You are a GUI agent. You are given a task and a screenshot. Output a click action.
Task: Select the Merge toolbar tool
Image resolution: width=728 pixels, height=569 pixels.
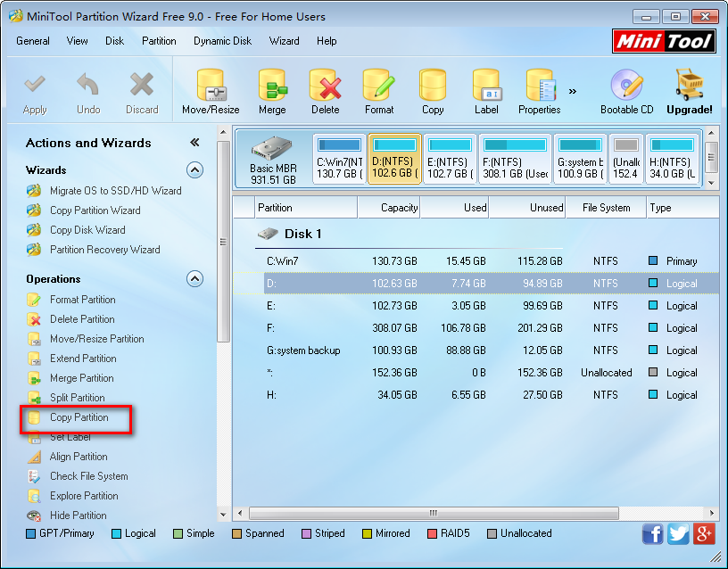pyautogui.click(x=272, y=93)
